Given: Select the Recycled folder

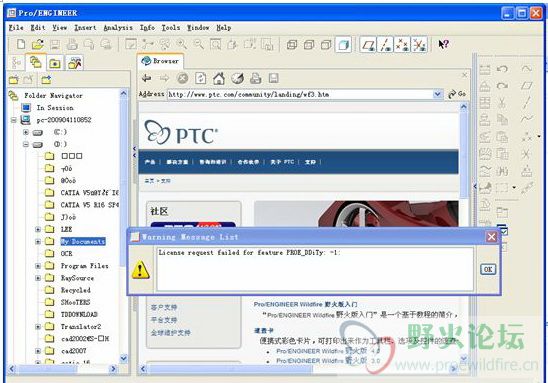Looking at the screenshot, I should [75, 290].
